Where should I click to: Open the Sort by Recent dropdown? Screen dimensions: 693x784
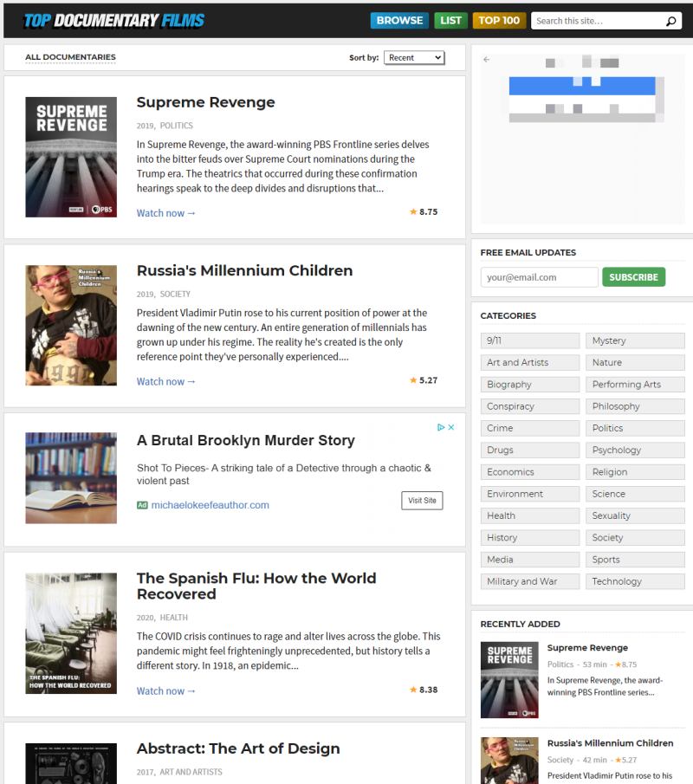(414, 57)
